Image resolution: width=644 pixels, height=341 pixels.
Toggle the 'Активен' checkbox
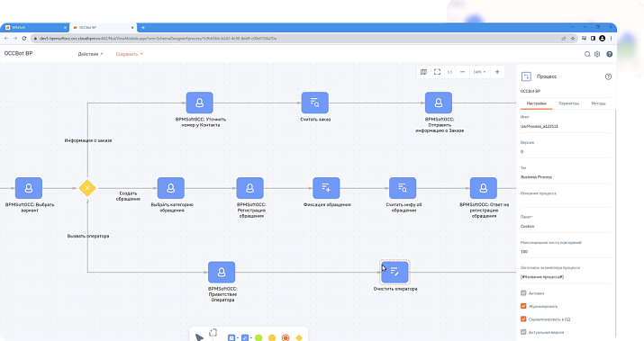click(x=523, y=293)
